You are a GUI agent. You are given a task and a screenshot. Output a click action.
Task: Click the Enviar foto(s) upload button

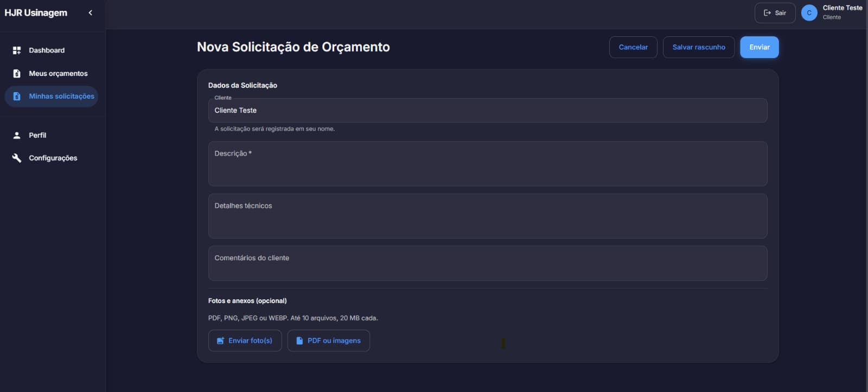245,340
